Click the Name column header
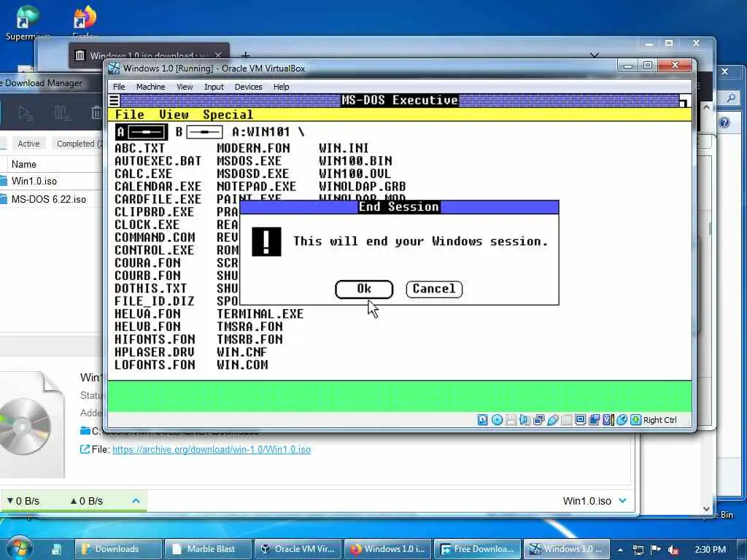The image size is (747, 560). (x=24, y=164)
